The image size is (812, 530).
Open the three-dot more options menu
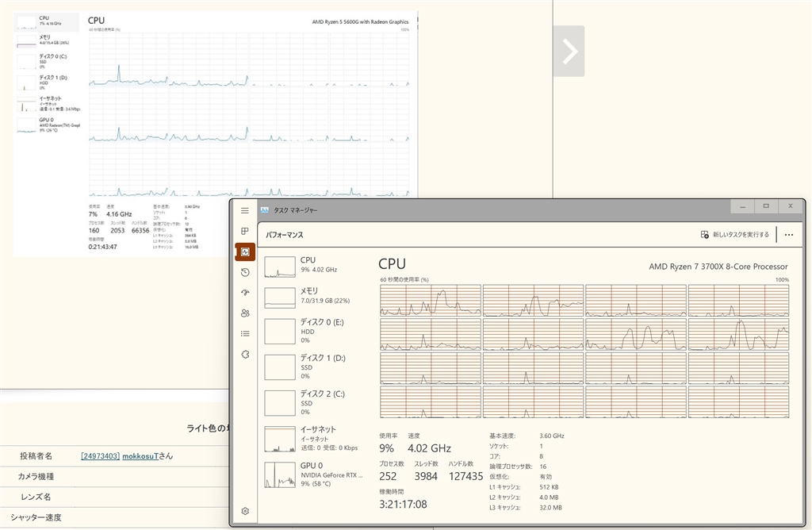(789, 235)
